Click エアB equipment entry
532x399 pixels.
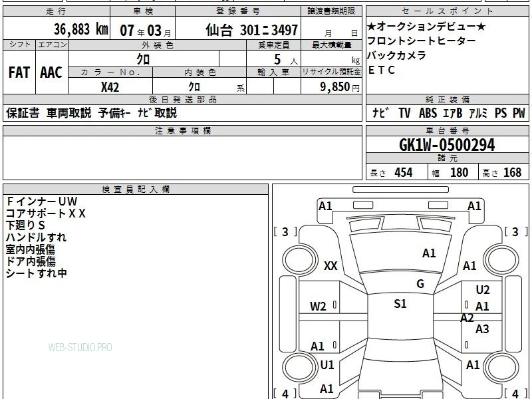pos(453,113)
